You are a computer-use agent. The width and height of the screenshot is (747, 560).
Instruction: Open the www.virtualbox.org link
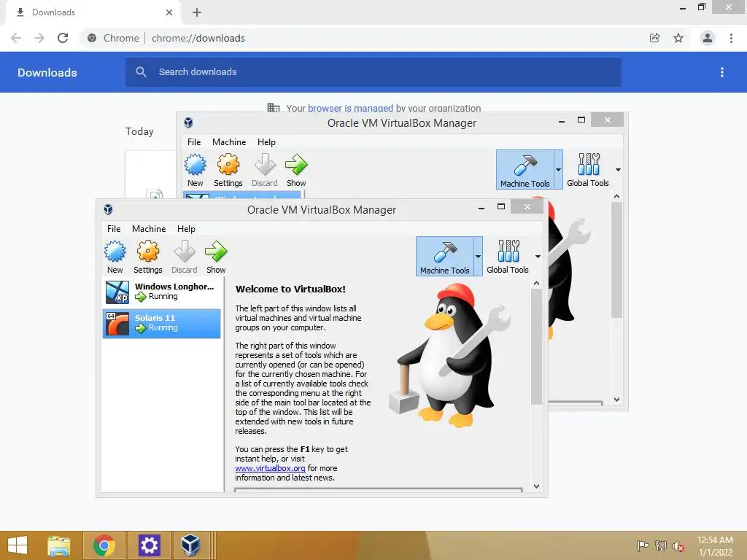tap(270, 468)
